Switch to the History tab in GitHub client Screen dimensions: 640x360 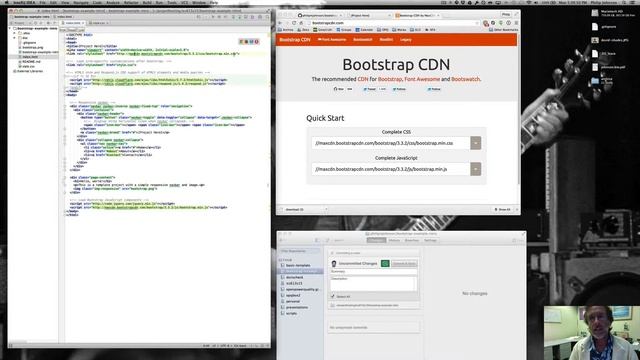[394, 240]
